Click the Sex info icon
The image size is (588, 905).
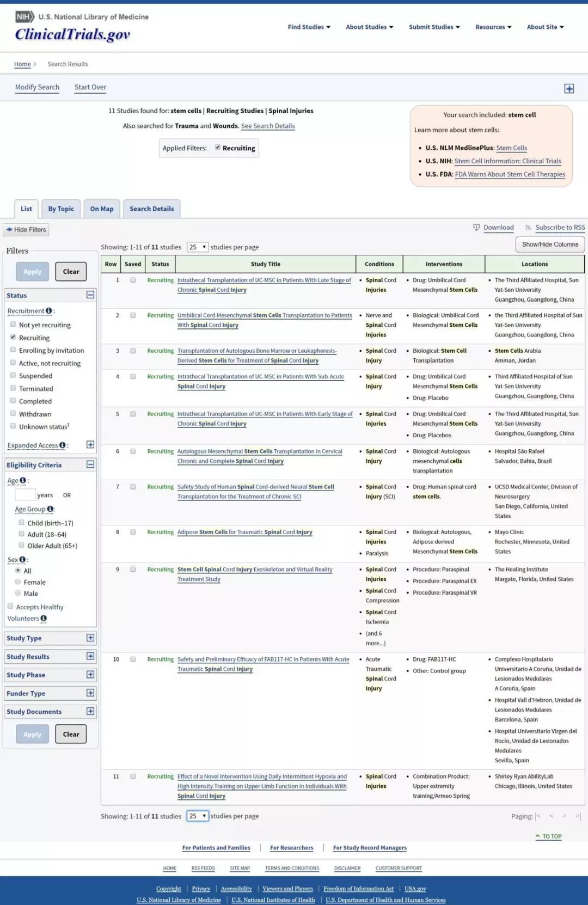(23, 559)
